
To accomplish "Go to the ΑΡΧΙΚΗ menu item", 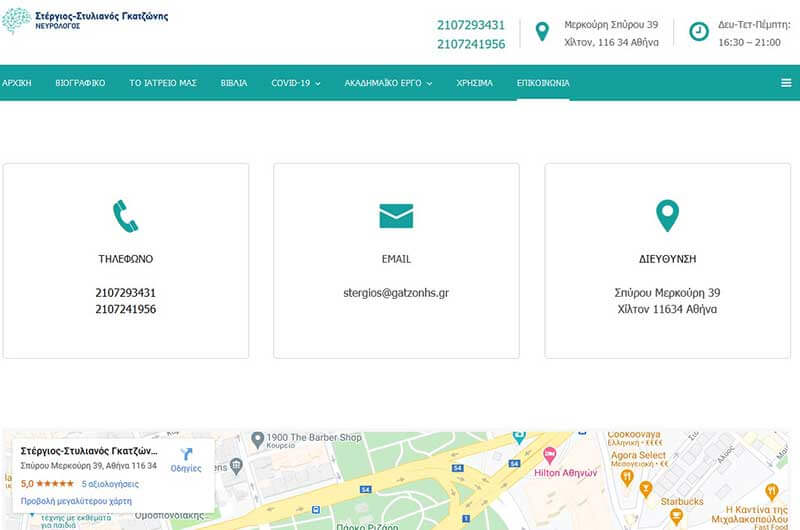I will pos(17,83).
